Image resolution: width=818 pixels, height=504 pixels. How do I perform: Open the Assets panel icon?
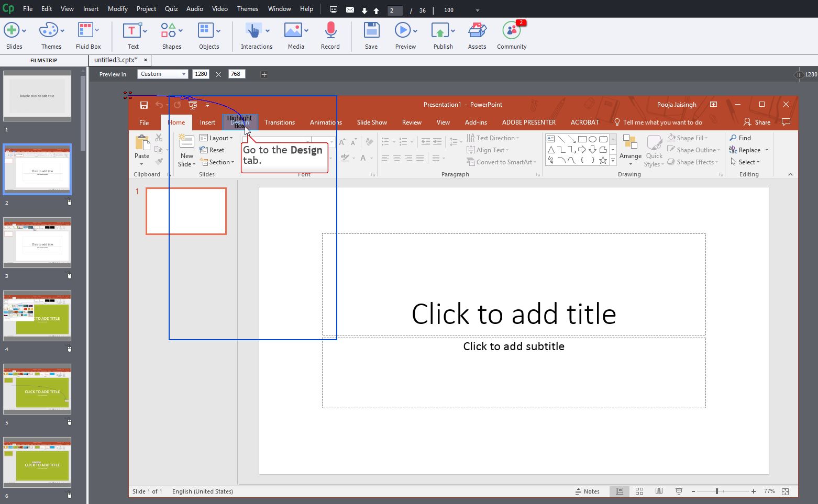(x=477, y=31)
